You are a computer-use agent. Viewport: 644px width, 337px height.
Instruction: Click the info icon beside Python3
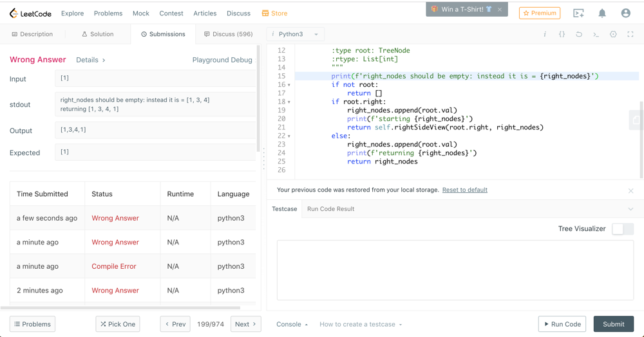272,34
